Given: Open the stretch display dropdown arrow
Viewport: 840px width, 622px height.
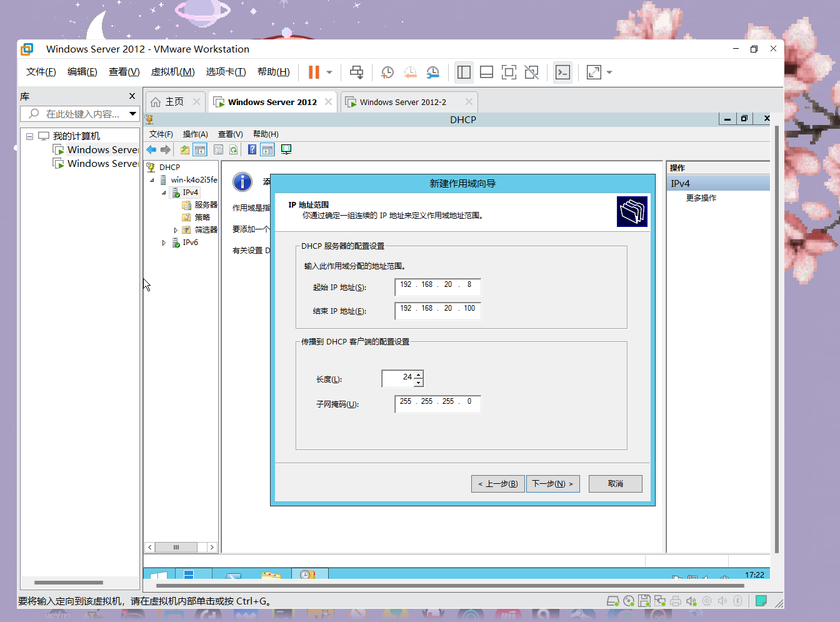Looking at the screenshot, I should (x=609, y=73).
